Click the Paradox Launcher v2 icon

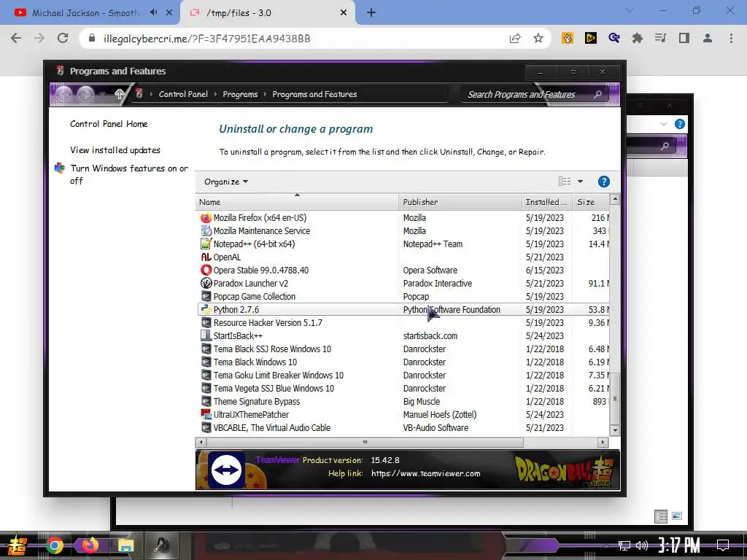(x=206, y=284)
